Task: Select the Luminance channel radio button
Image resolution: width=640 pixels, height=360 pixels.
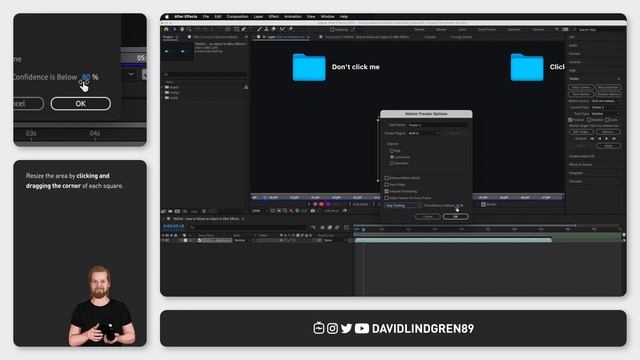Action: (392, 157)
